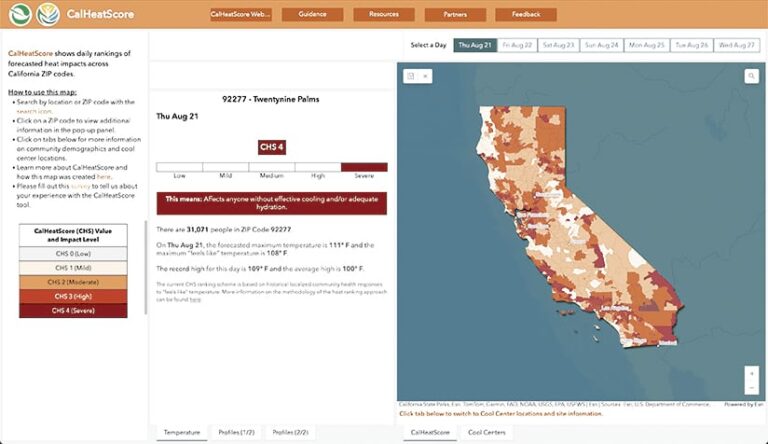
Task: Click the 'search icon' link in instructions
Action: [34, 111]
